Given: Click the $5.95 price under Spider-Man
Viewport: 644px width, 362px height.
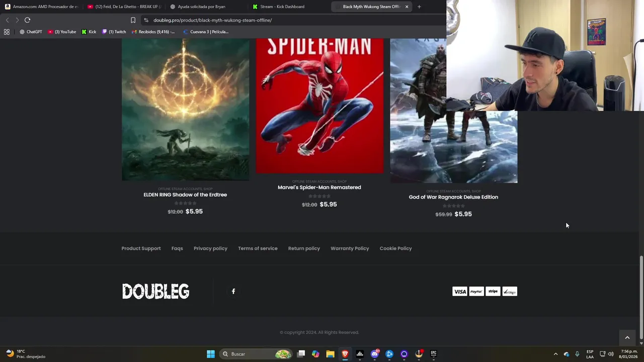Looking at the screenshot, I should click(x=328, y=204).
